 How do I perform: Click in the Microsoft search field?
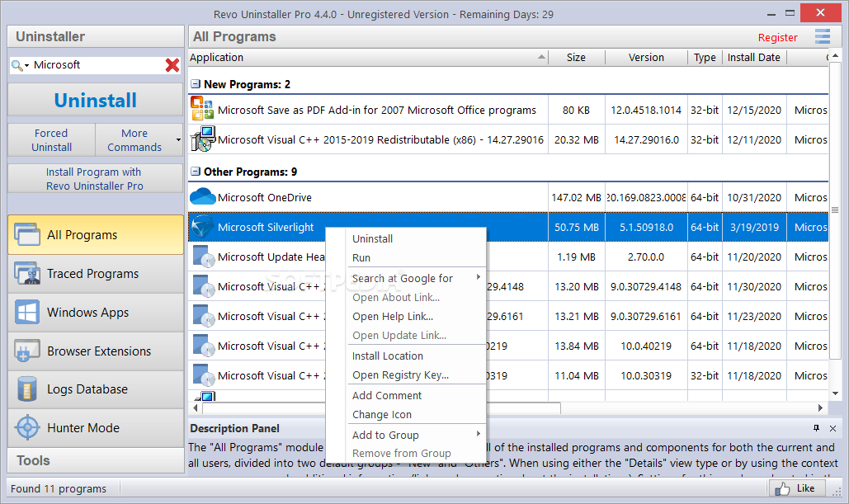click(97, 65)
